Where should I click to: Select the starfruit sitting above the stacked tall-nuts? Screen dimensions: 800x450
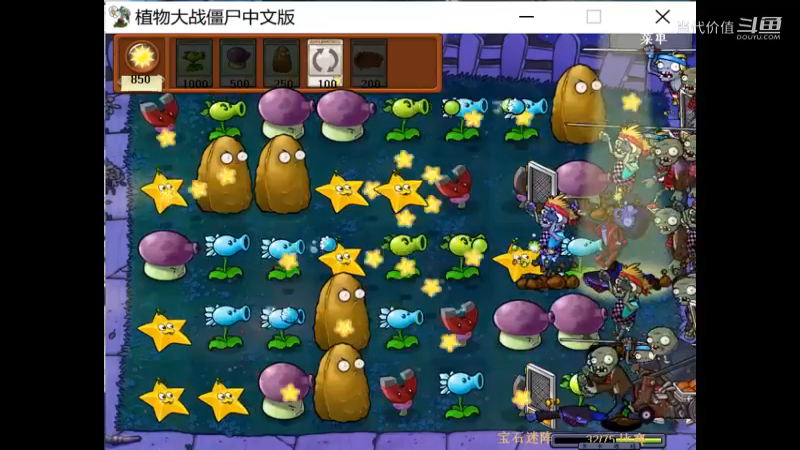341,259
